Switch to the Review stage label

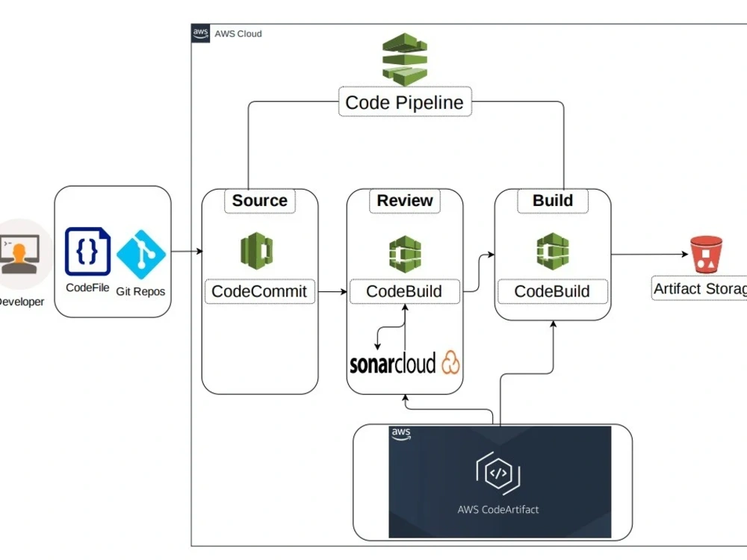[x=404, y=201]
